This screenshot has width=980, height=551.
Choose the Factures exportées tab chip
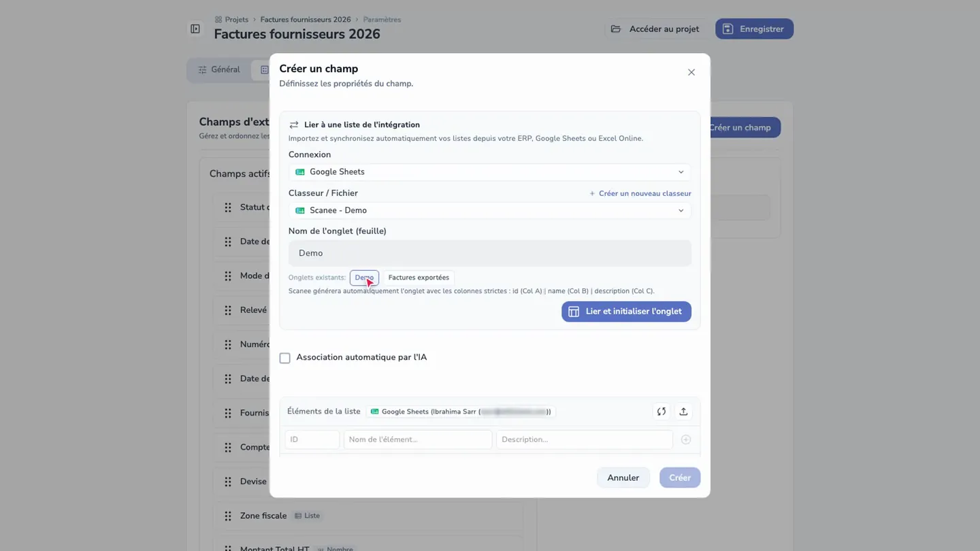coord(419,278)
